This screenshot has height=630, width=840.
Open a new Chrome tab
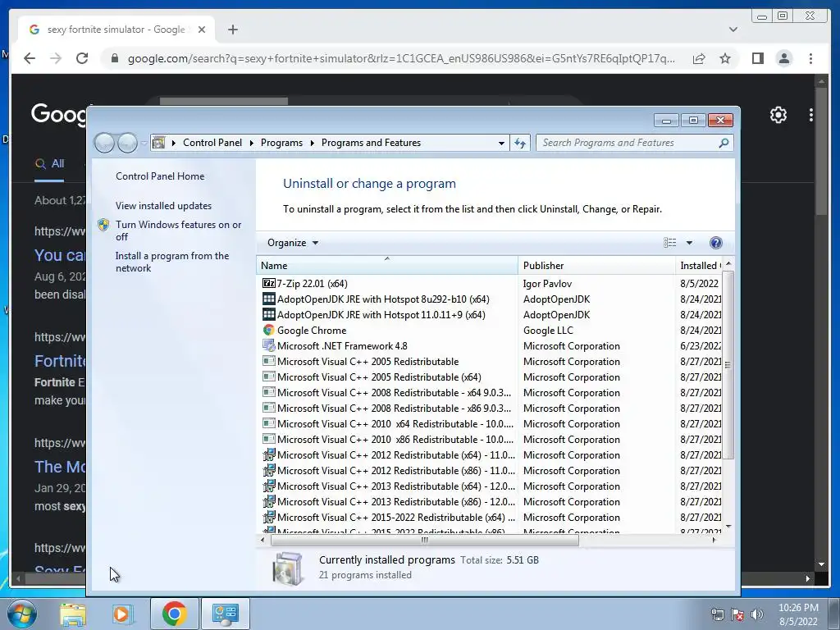click(232, 30)
